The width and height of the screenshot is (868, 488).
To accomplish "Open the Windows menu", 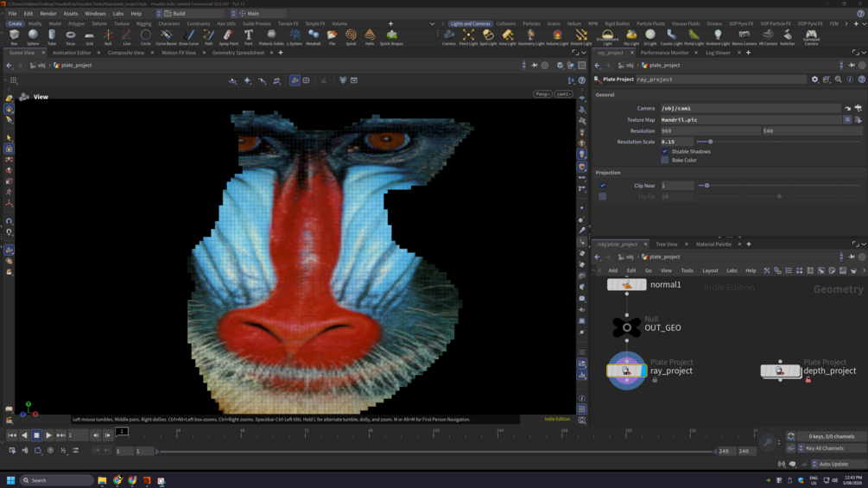I will click(x=95, y=13).
